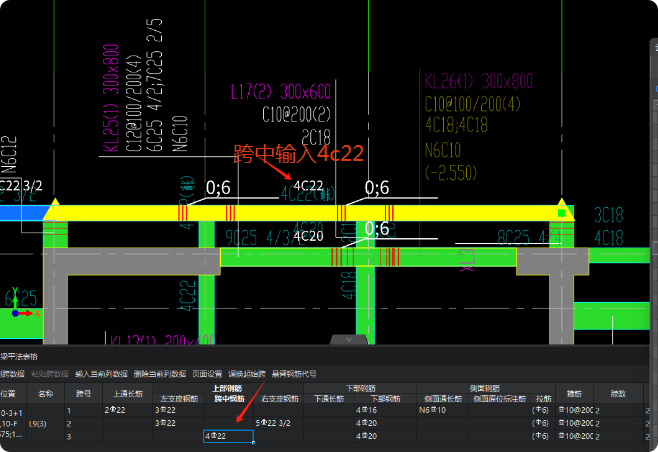Click the white 4C22 in-place label on the beam
This screenshot has width=658, height=452.
[308, 186]
